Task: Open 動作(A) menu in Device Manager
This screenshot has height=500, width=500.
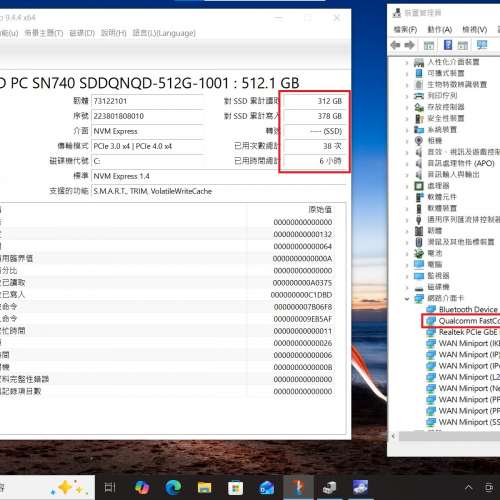Action: click(440, 30)
